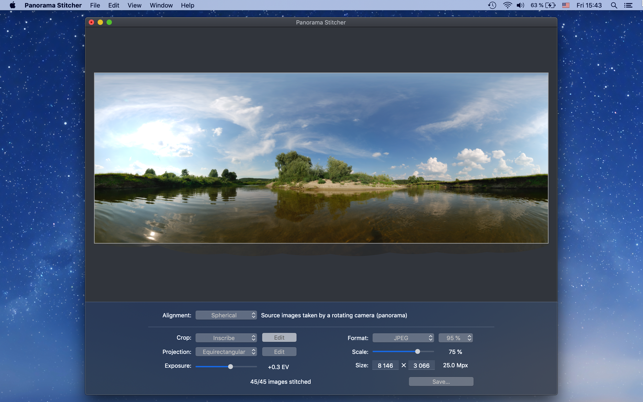The image size is (643, 402).
Task: Open the Wi-Fi status menu
Action: pyautogui.click(x=507, y=5)
